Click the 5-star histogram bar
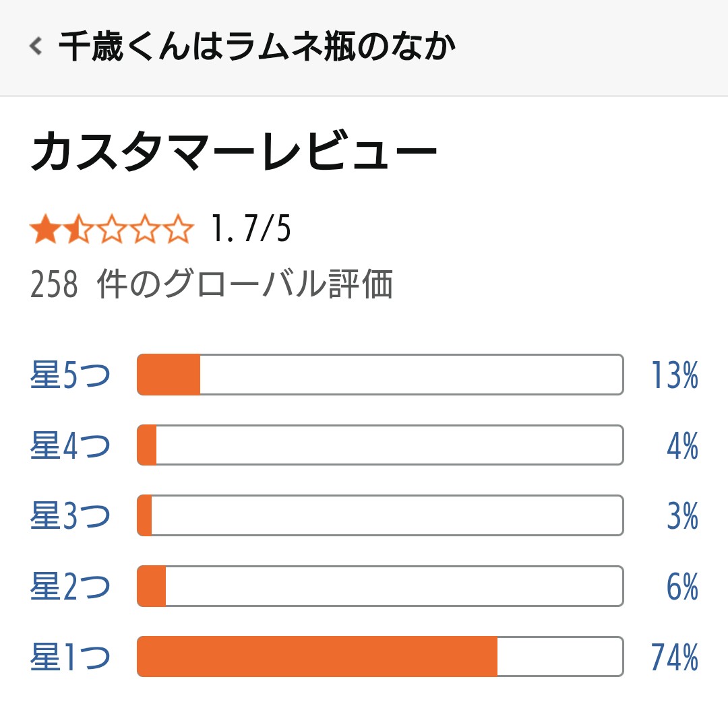 380,375
